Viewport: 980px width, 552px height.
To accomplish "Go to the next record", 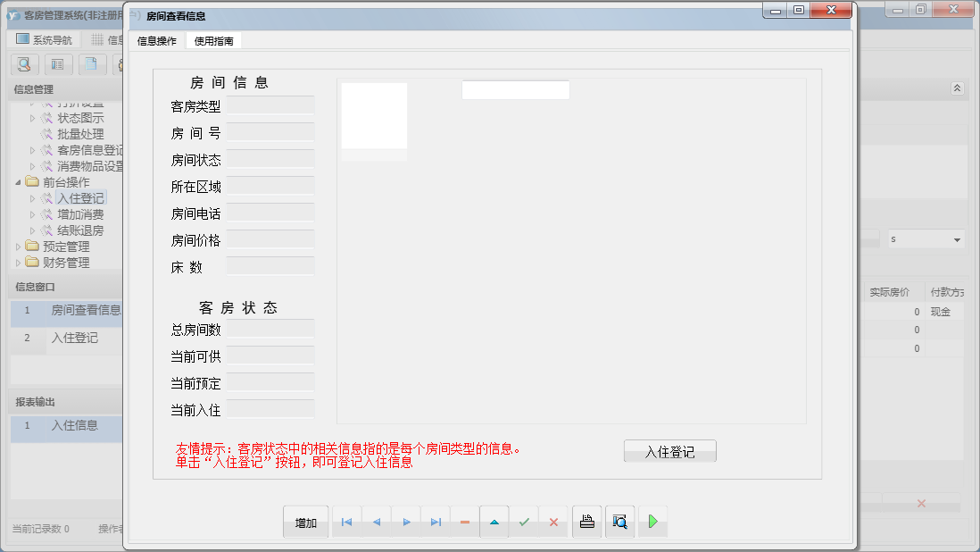I will point(406,522).
